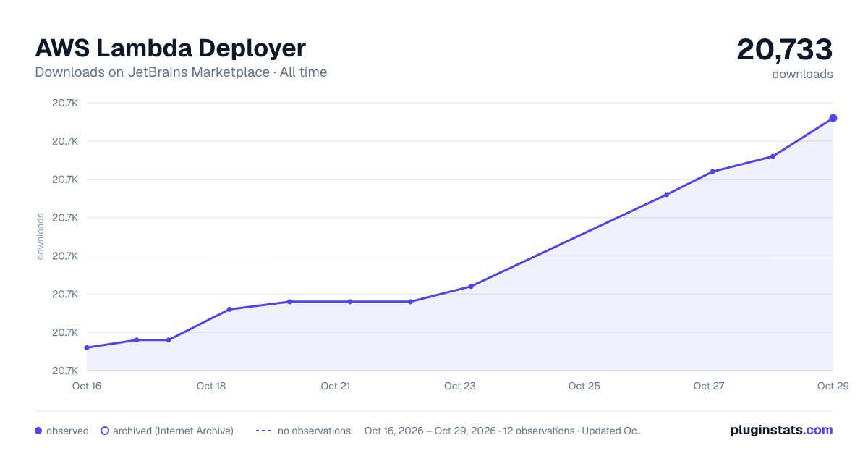This screenshot has width=868, height=456.
Task: Click the data point near Oct 23
Action: coord(471,287)
